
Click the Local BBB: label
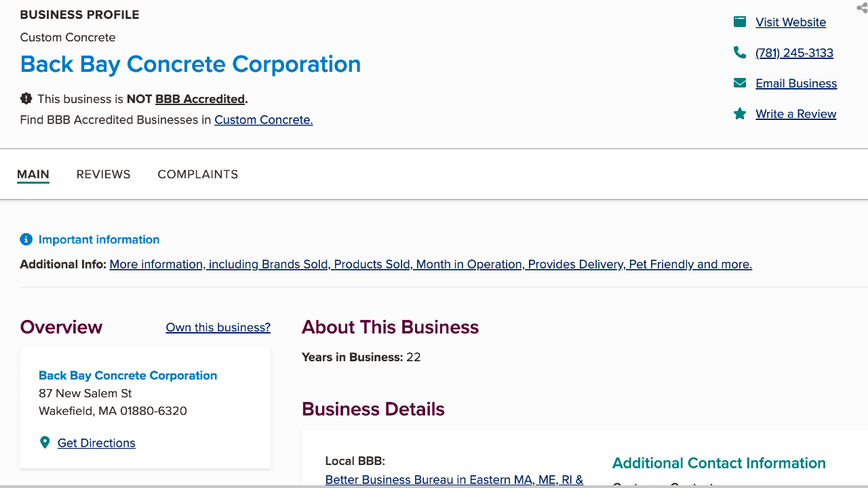pyautogui.click(x=355, y=461)
